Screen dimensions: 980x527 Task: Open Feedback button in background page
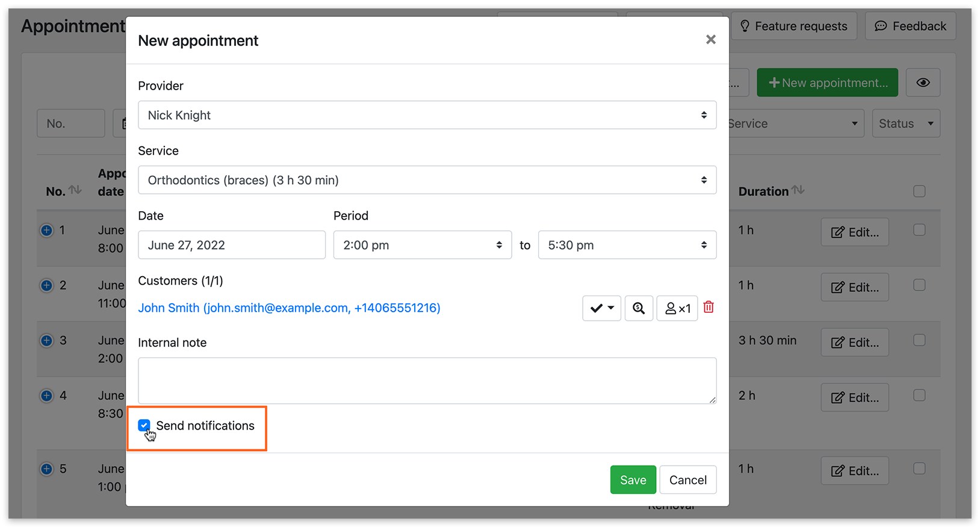[x=910, y=26]
